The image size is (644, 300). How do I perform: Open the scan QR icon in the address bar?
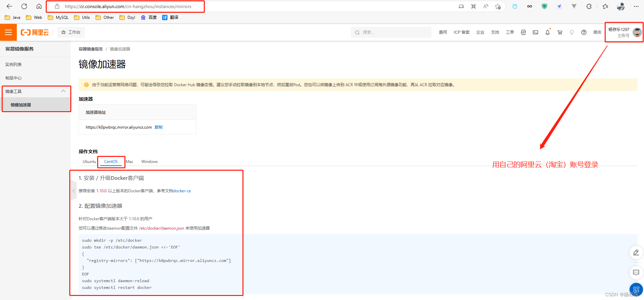[x=473, y=6]
